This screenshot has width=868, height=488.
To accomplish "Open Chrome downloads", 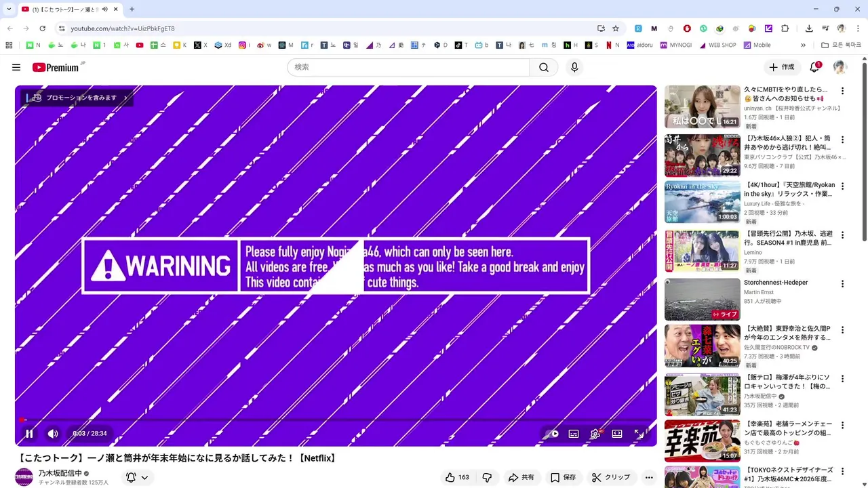I will (x=809, y=28).
